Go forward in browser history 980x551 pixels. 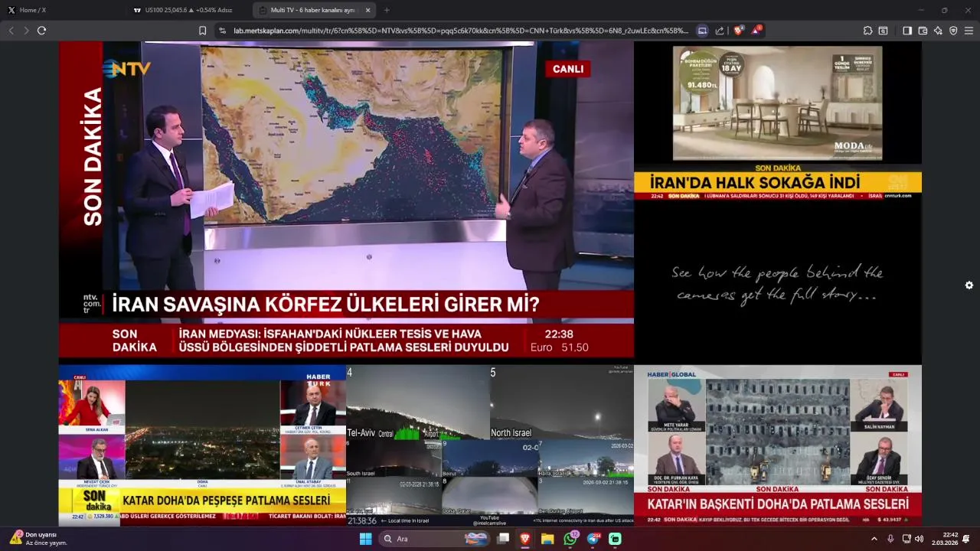click(26, 31)
